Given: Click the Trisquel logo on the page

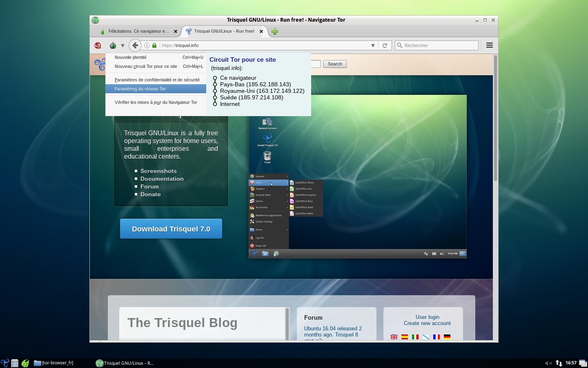Looking at the screenshot, I should tap(100, 64).
